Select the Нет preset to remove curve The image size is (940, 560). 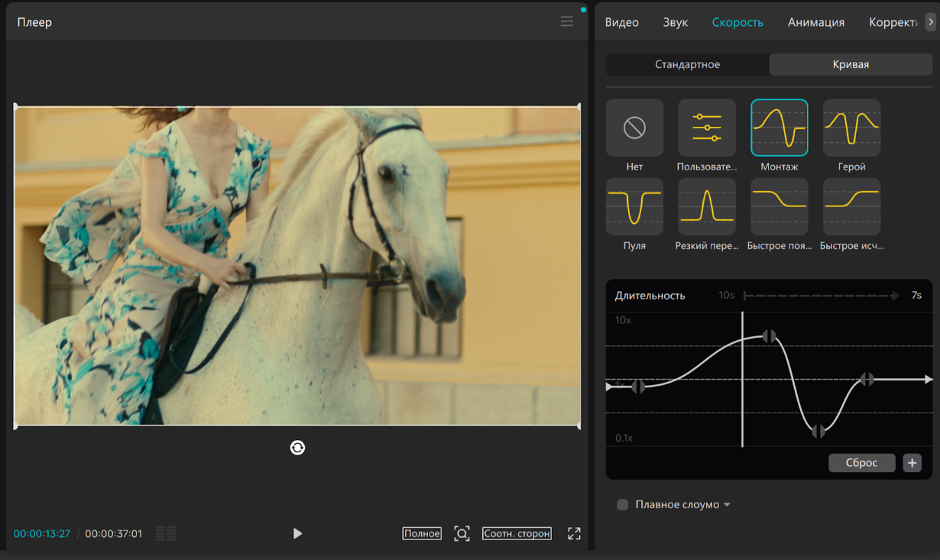click(634, 128)
